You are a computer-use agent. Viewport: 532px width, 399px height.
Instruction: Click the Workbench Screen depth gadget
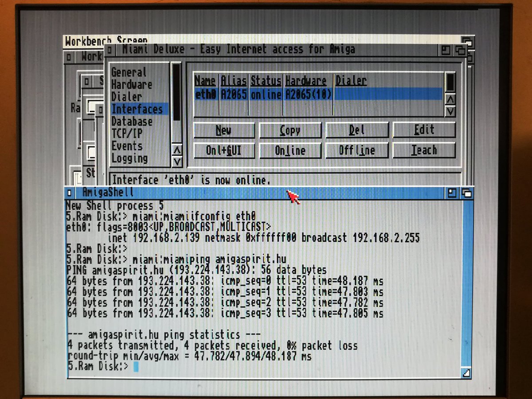(x=467, y=42)
